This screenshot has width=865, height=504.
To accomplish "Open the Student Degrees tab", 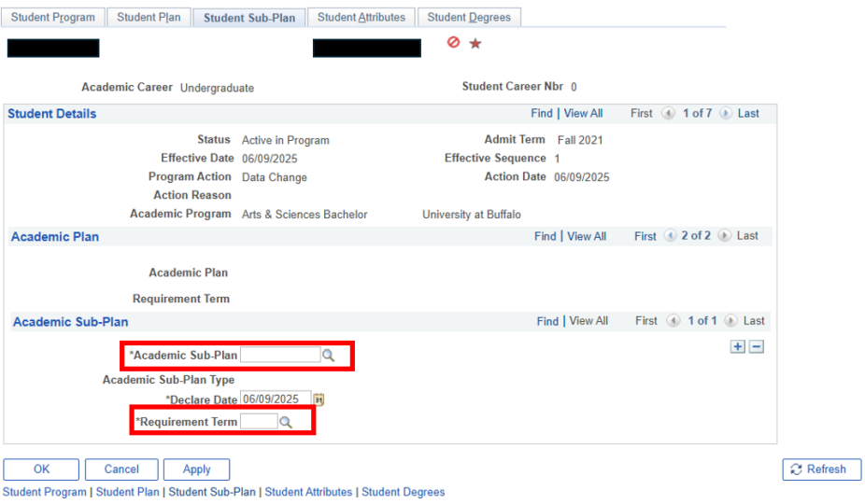I will click(469, 17).
